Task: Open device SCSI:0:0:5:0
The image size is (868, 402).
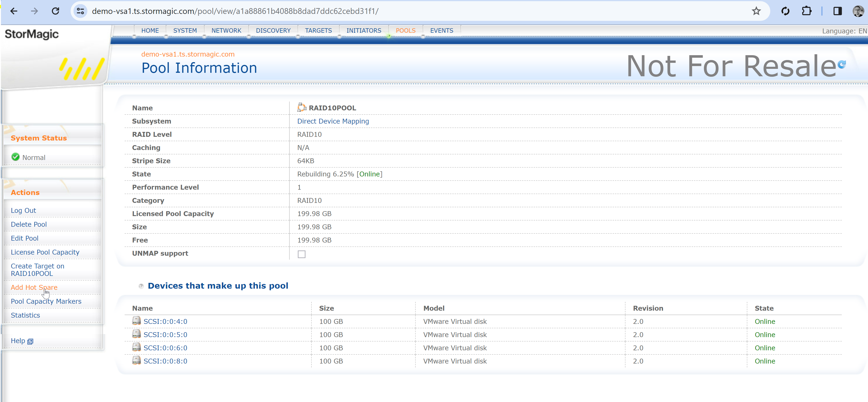Action: point(165,335)
